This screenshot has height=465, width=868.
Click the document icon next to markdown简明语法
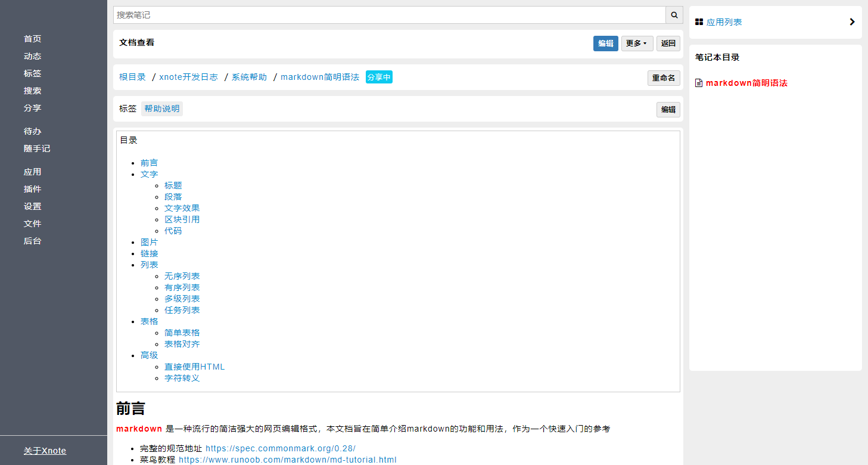click(x=699, y=82)
